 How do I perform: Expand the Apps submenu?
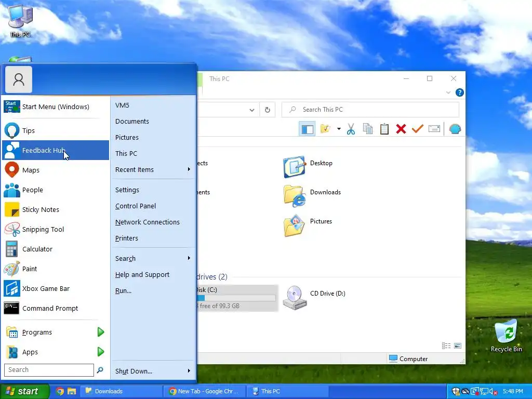pos(56,352)
